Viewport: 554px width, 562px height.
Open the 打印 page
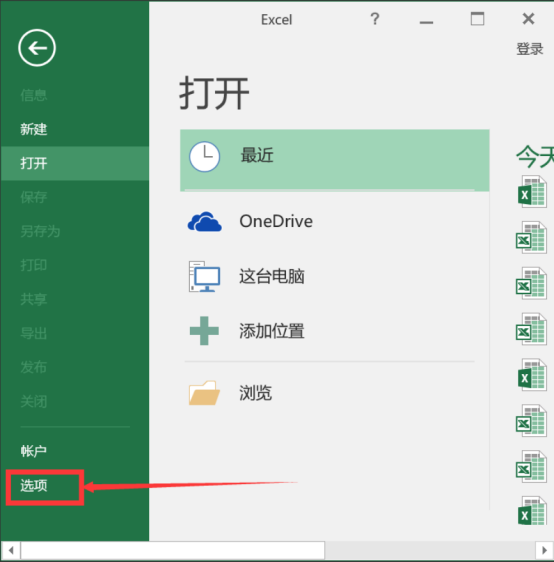[x=34, y=265]
